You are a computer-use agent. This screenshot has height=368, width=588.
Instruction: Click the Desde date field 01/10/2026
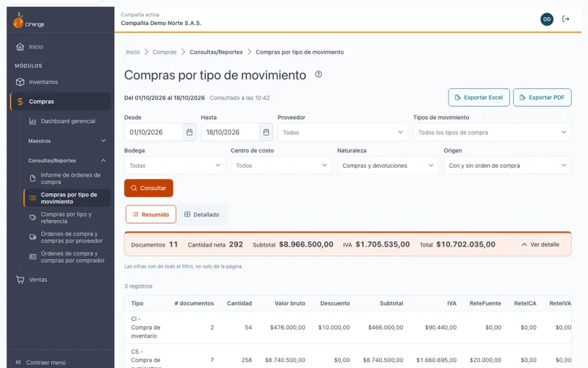click(x=154, y=132)
